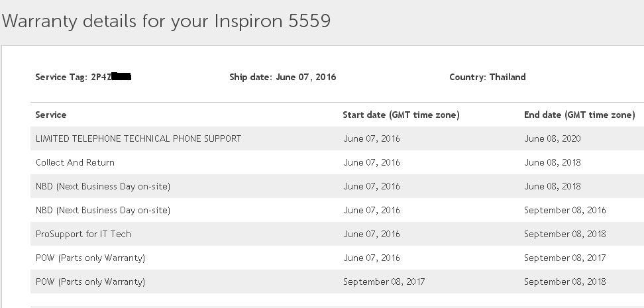Click the September 08, 2017 start date

384,282
